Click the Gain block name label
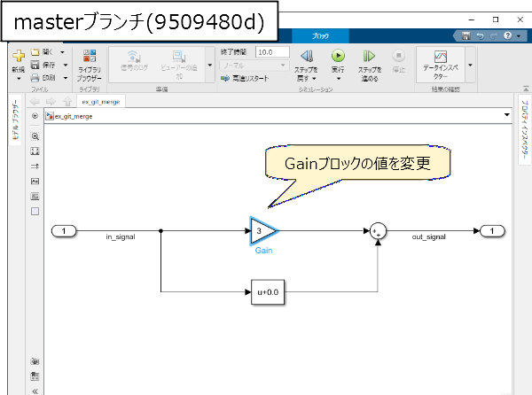The width and height of the screenshot is (532, 395). click(263, 251)
